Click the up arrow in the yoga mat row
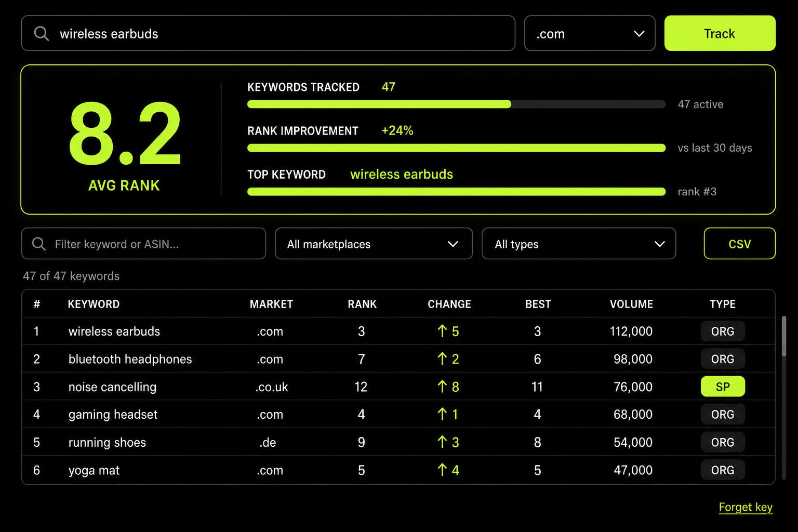The height and width of the screenshot is (532, 798). tap(442, 470)
